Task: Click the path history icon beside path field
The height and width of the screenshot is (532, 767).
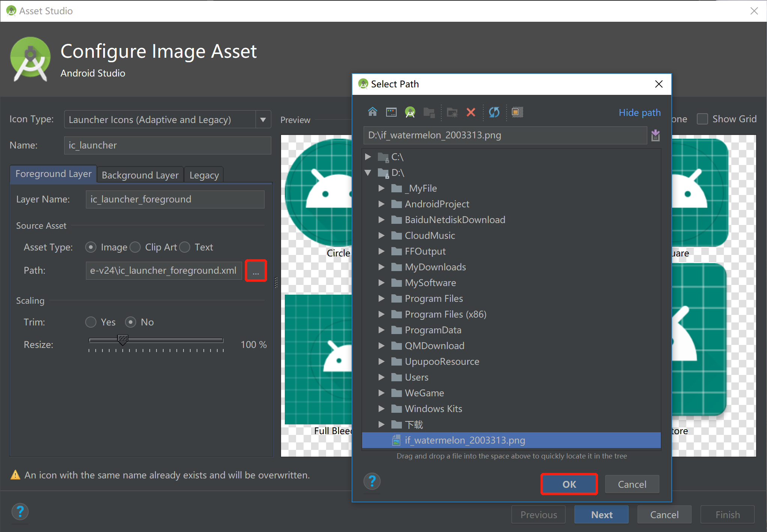Action: [655, 135]
